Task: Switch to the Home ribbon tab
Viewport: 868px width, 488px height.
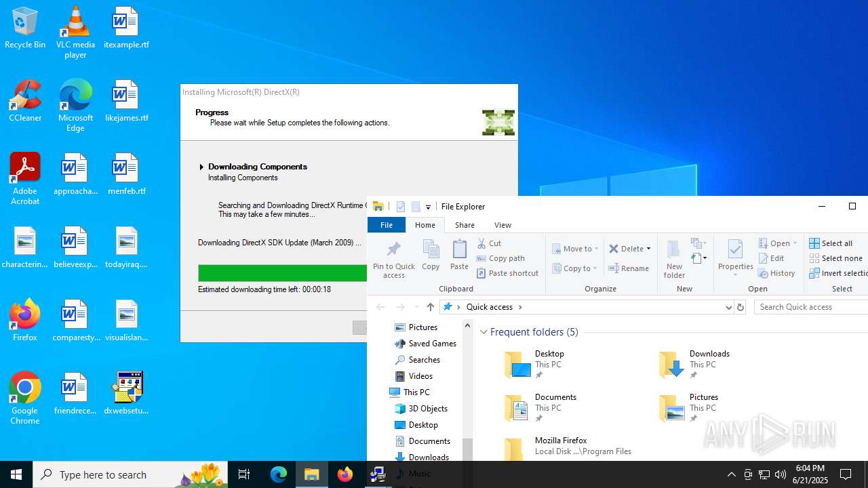Action: [425, 225]
